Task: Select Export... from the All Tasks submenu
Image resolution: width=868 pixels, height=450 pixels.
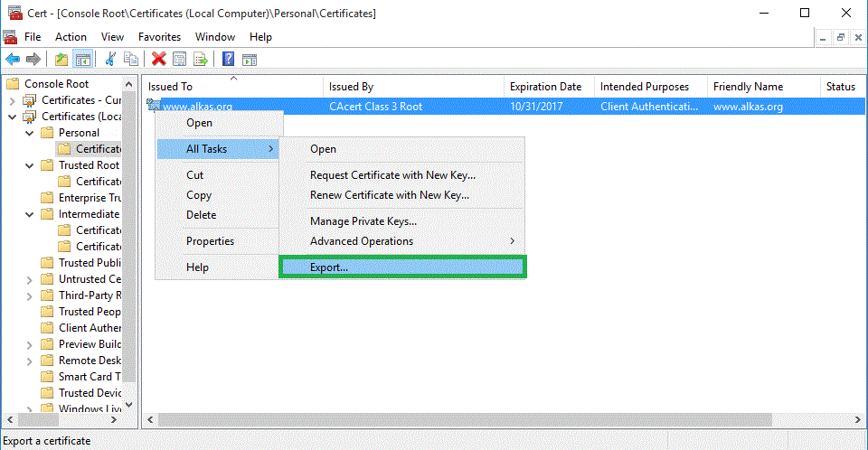Action: 401,267
